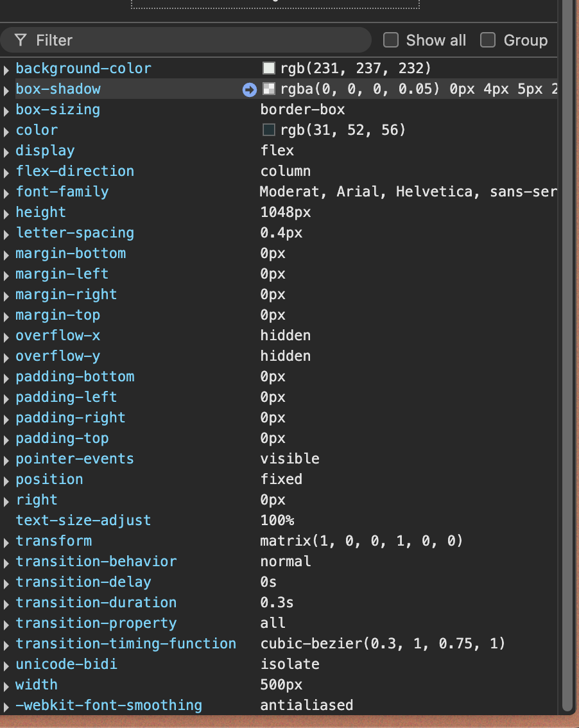This screenshot has width=579, height=728.
Task: Expand the background-color property
Action: point(6,69)
